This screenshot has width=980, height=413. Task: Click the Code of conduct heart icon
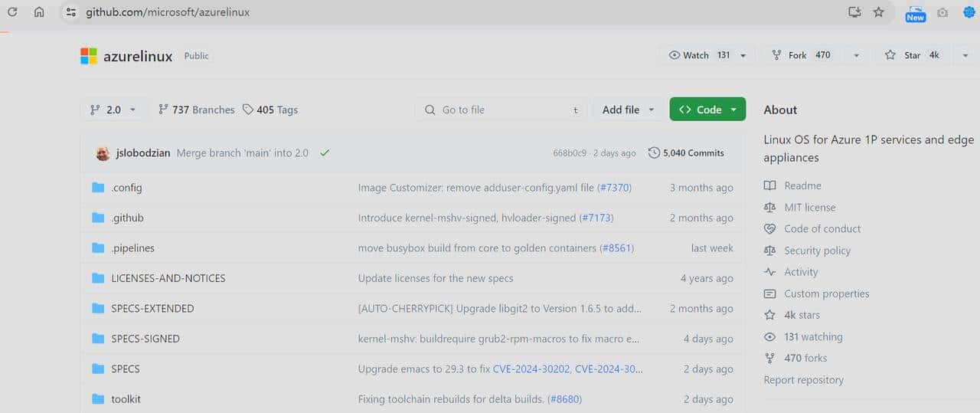[x=769, y=229]
